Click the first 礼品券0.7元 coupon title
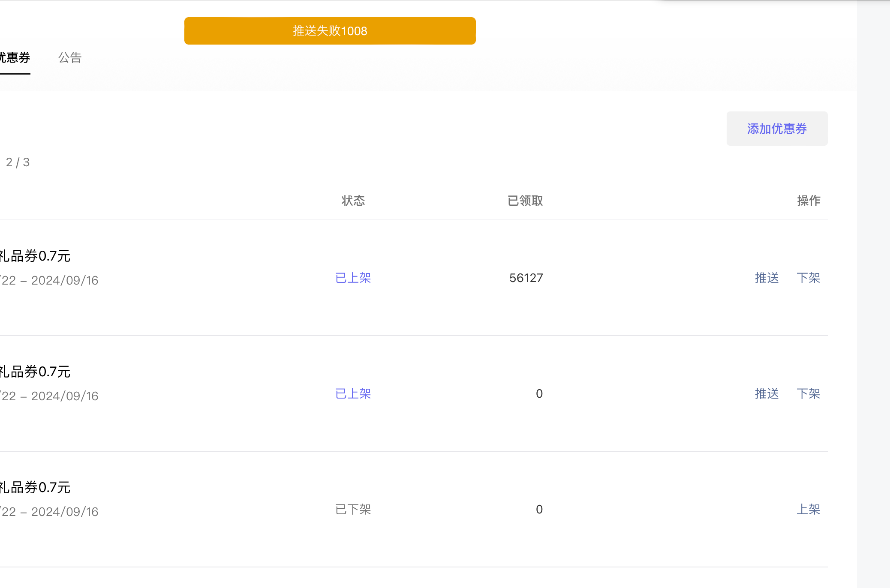Image resolution: width=890 pixels, height=588 pixels. (35, 256)
